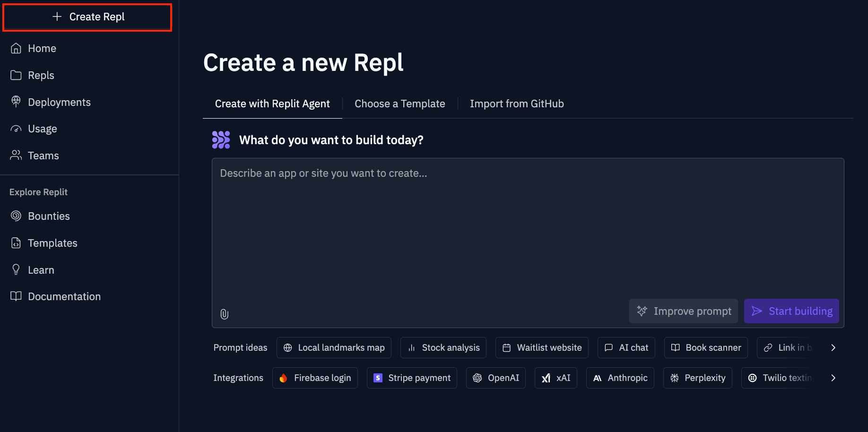The width and height of the screenshot is (868, 432).
Task: Show more integrations with the right chevron
Action: click(833, 378)
